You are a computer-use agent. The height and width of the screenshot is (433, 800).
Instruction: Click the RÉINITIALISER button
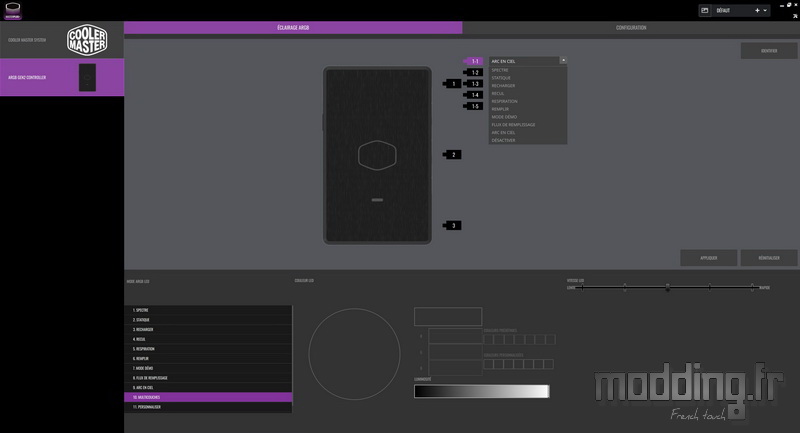tap(769, 258)
